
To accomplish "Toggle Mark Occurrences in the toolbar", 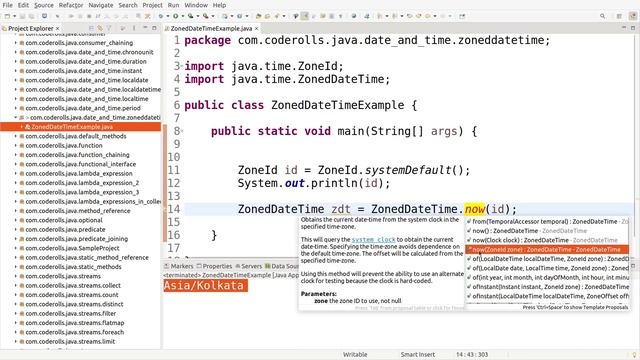I will click(x=304, y=16).
